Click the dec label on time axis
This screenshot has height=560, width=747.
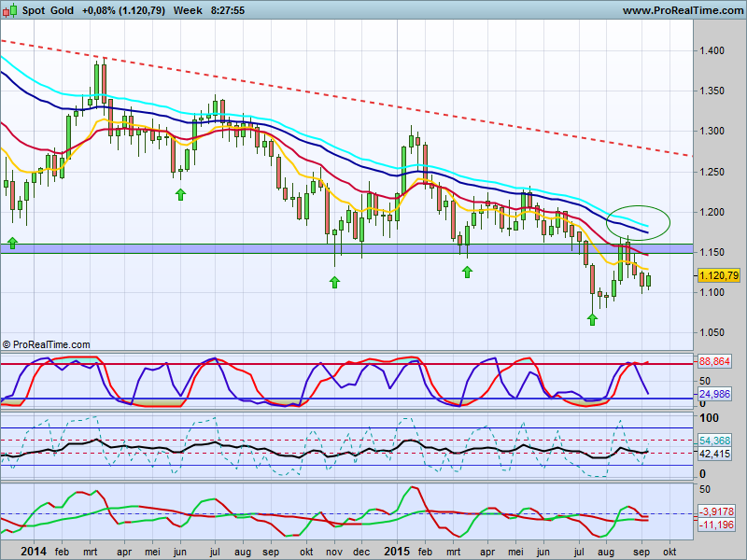pyautogui.click(x=361, y=552)
